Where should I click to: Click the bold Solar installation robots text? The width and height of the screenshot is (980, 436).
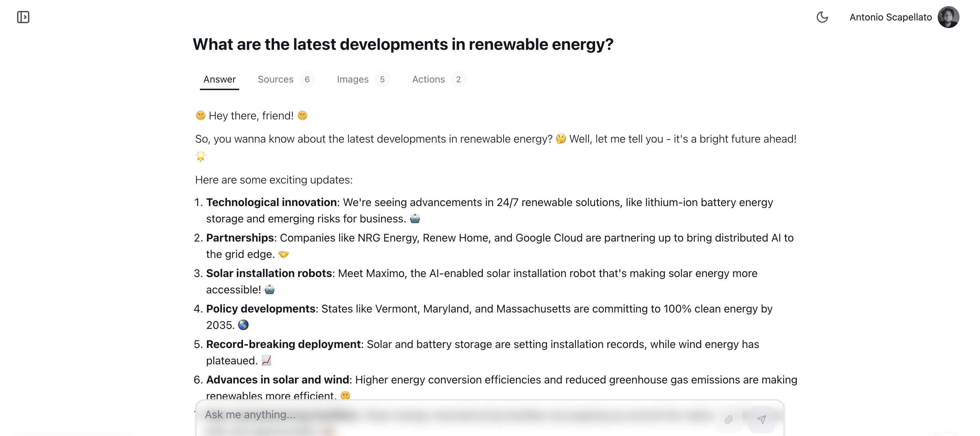[269, 273]
